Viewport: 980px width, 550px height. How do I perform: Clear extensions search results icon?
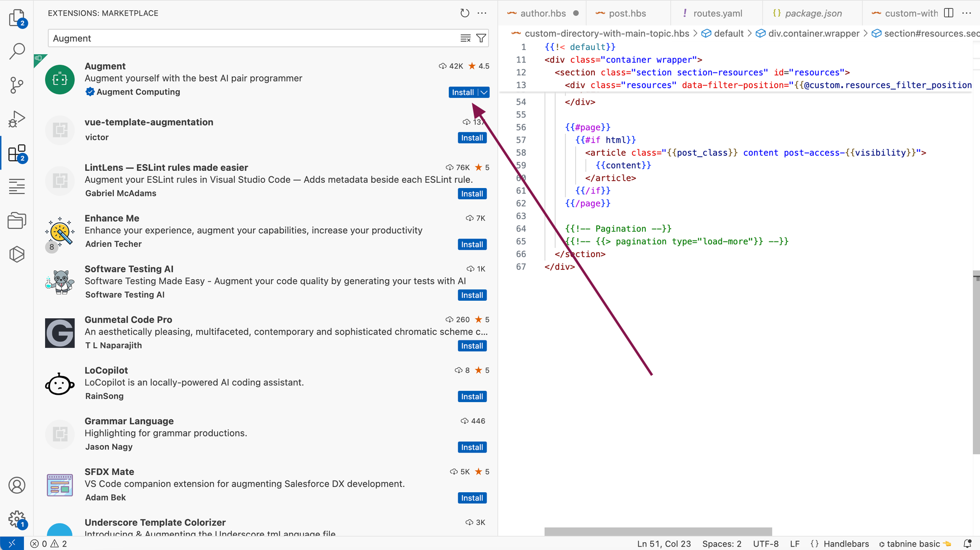pyautogui.click(x=465, y=38)
